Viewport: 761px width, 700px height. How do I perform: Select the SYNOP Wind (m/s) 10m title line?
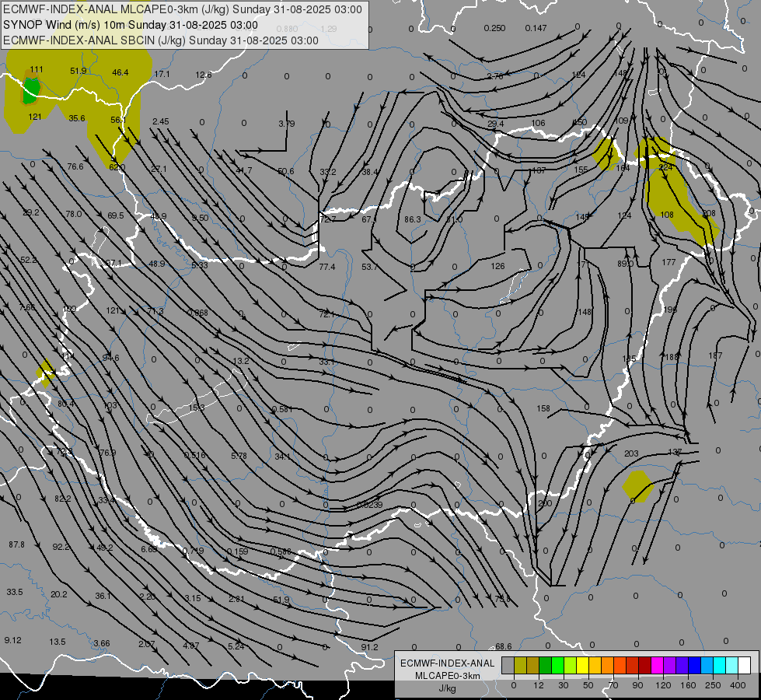click(131, 25)
